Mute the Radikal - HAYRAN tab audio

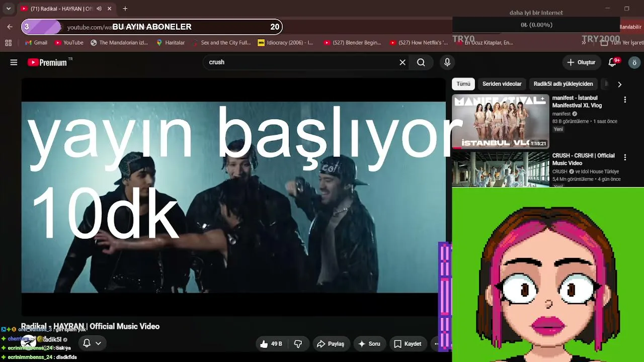[x=99, y=9]
